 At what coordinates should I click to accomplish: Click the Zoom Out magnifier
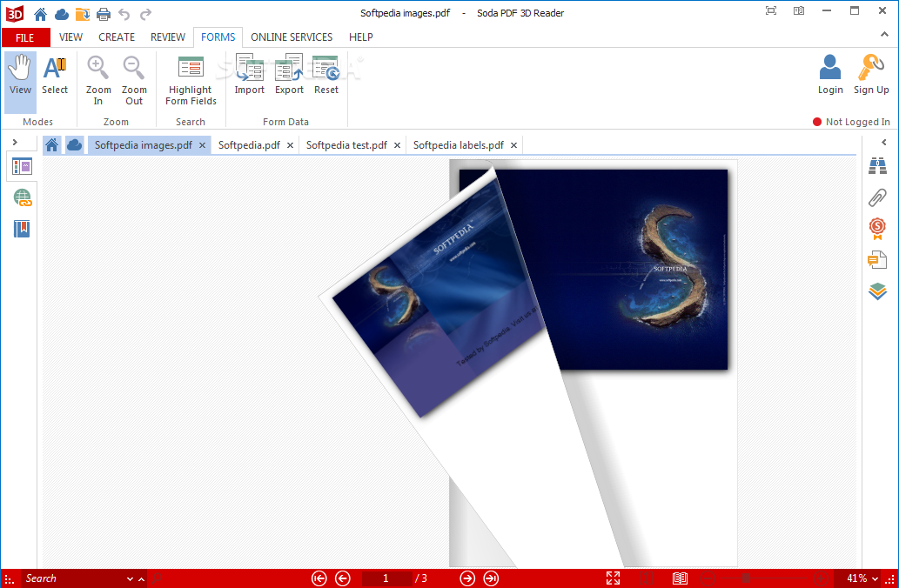coord(134,80)
